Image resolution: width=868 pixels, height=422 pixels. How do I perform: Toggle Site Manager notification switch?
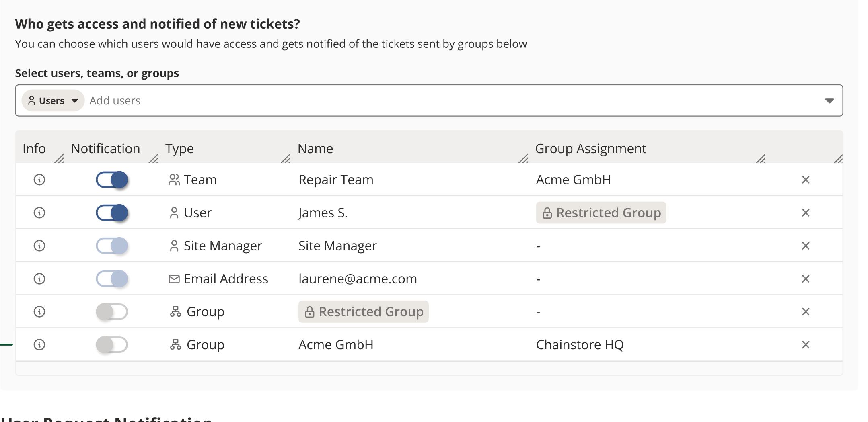pos(112,246)
